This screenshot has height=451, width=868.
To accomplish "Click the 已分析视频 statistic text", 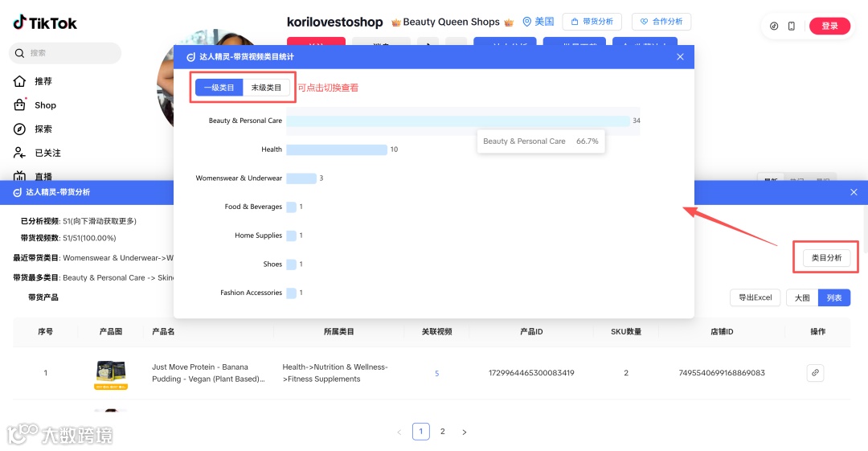I will 79,221.
